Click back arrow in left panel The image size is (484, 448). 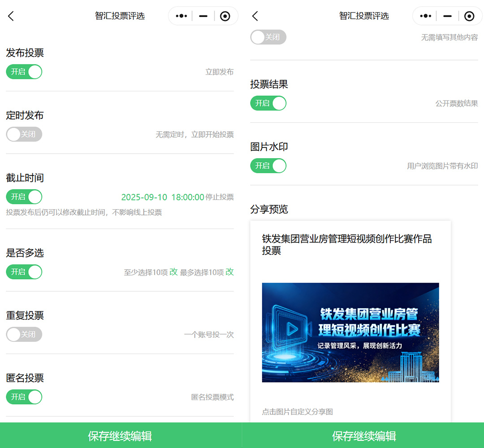11,17
